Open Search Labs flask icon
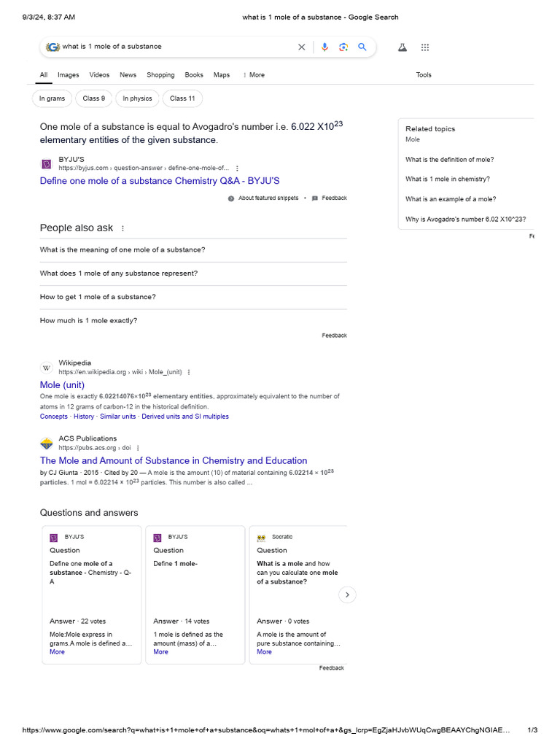560x747 pixels. [402, 47]
